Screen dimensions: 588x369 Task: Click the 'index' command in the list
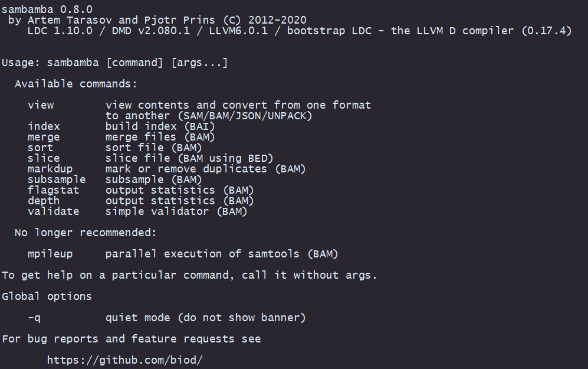pos(44,126)
